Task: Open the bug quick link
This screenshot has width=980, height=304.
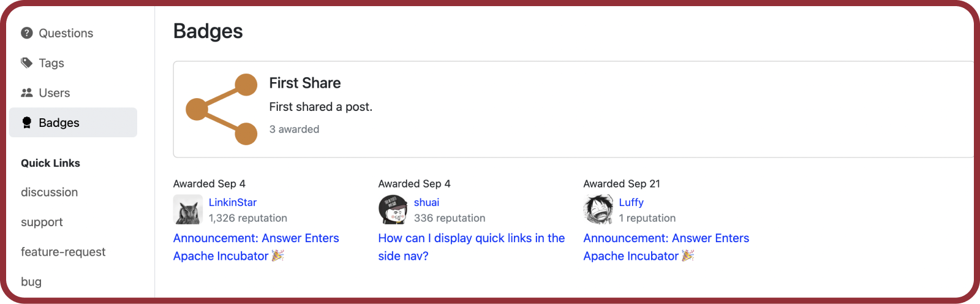Action: [31, 282]
